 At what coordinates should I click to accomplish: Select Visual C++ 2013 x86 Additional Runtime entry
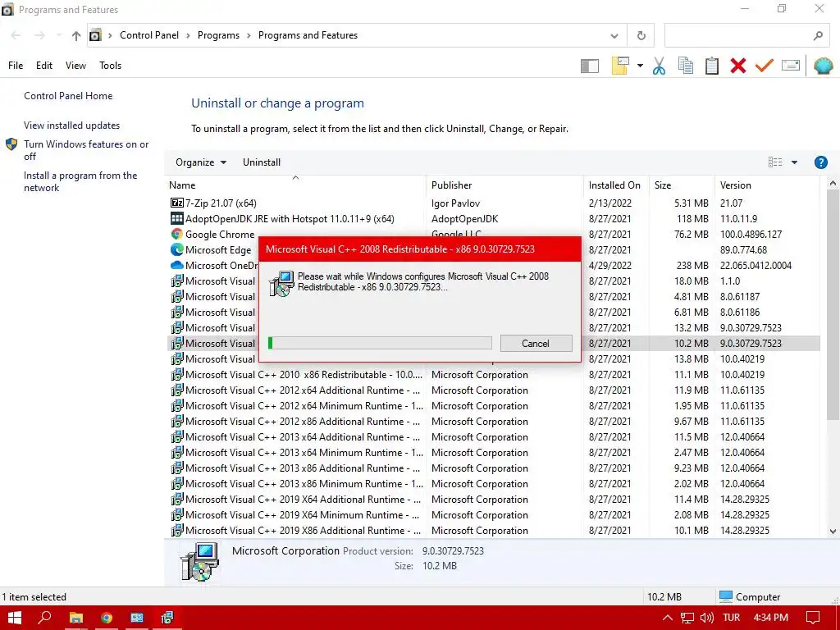(493, 468)
